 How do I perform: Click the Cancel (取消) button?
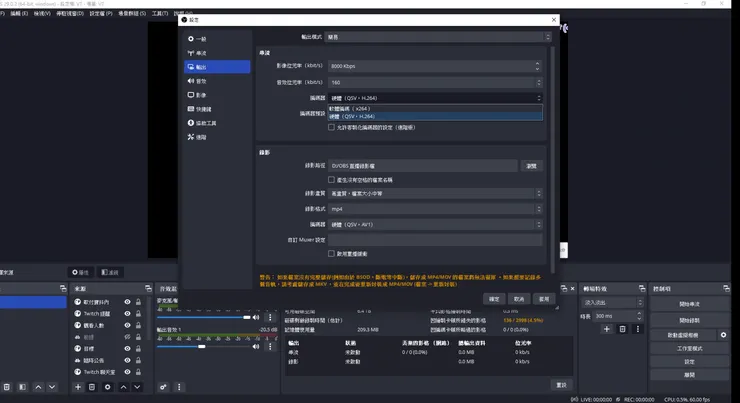(519, 299)
